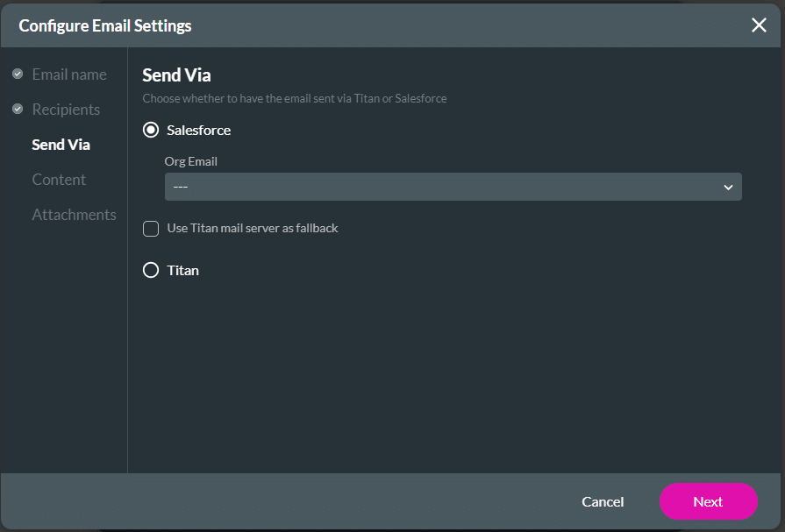Screen dimensions: 785x532
Task: Click the checkmark icon beside Recipients
Action: pyautogui.click(x=18, y=110)
